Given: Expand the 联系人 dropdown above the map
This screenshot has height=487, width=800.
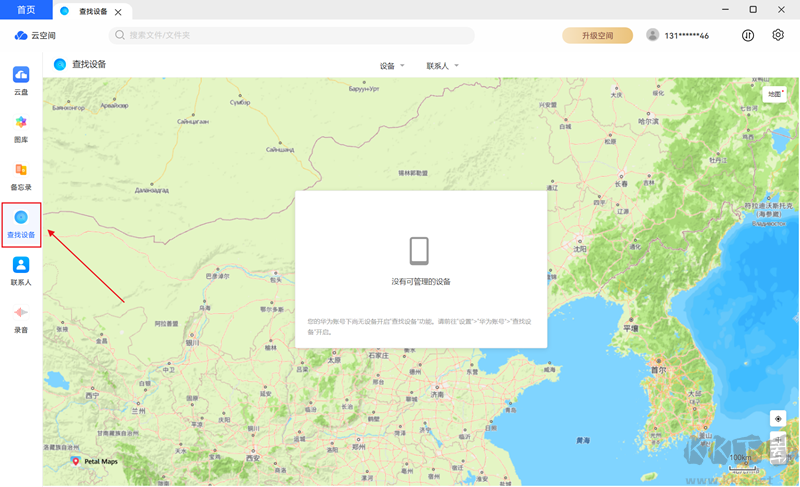Looking at the screenshot, I should click(442, 66).
